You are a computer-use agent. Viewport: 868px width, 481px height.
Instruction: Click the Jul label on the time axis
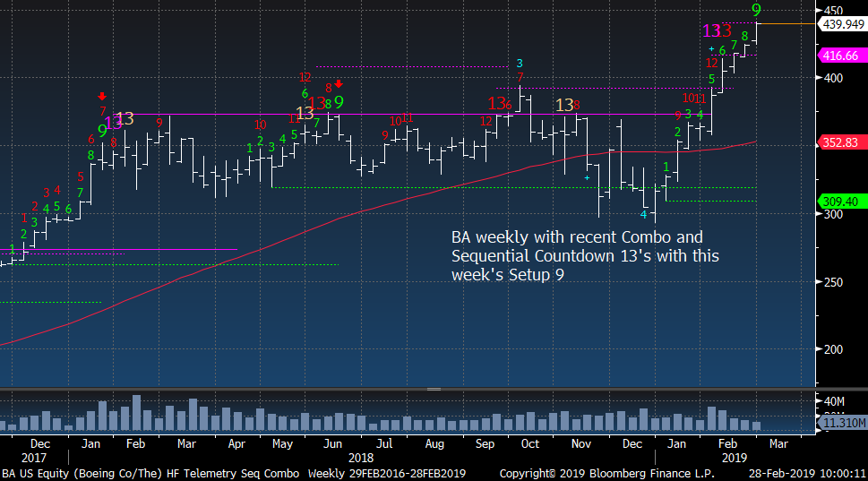tap(384, 444)
